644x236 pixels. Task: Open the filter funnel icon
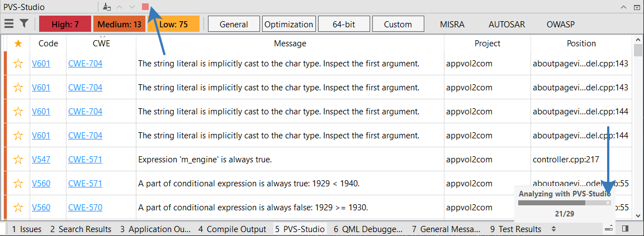coord(24,24)
